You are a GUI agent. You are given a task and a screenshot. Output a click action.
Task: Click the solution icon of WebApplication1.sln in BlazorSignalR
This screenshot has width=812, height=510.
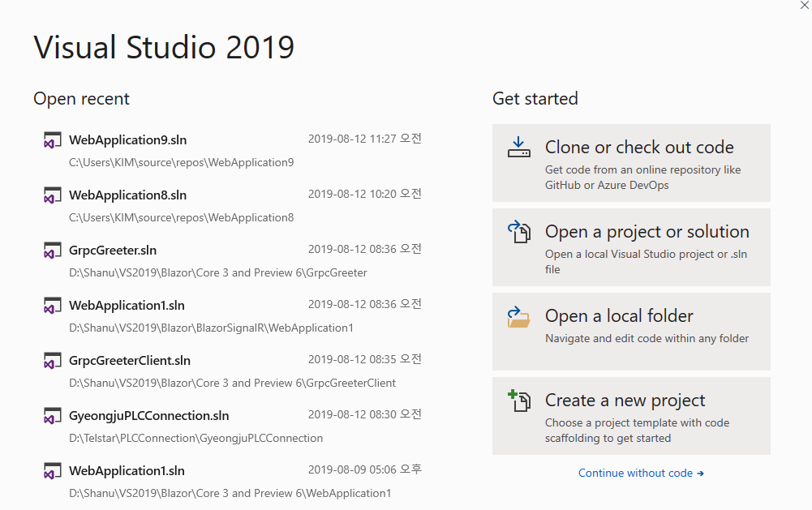(x=52, y=306)
